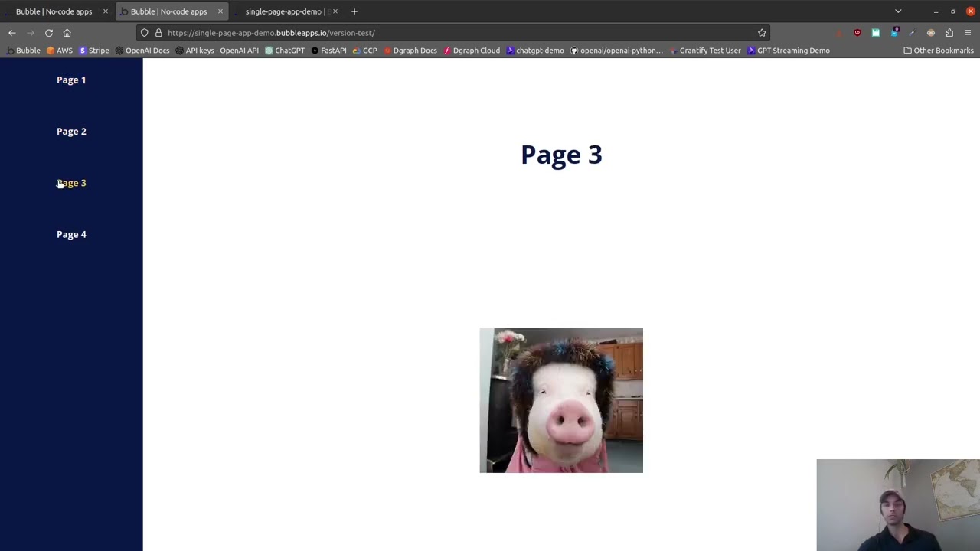Click the pig photo image
The height and width of the screenshot is (551, 980).
(x=561, y=400)
